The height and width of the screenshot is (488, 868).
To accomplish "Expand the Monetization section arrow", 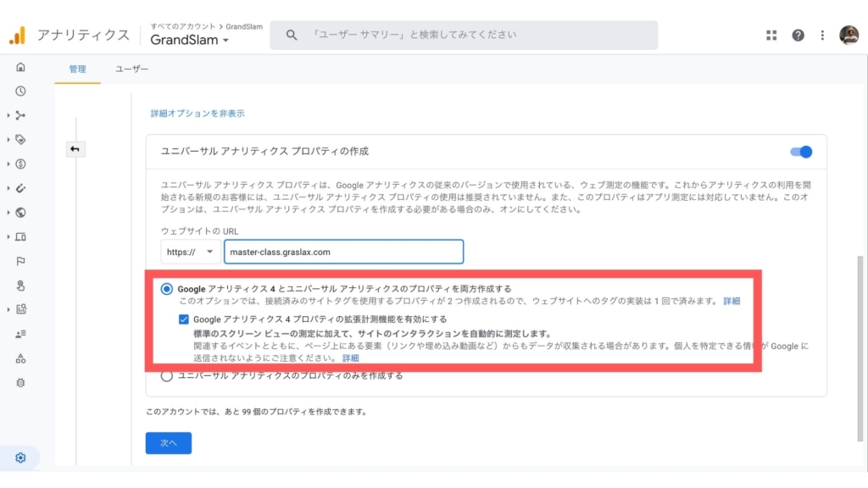I will click(8, 164).
